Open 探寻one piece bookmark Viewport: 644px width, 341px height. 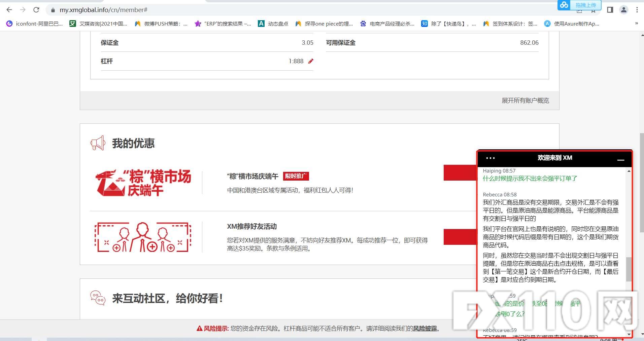click(324, 24)
